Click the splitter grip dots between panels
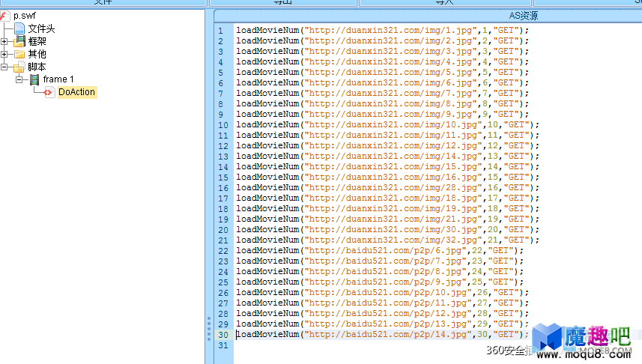Screen dimensions: 642x364 (x=209, y=328)
